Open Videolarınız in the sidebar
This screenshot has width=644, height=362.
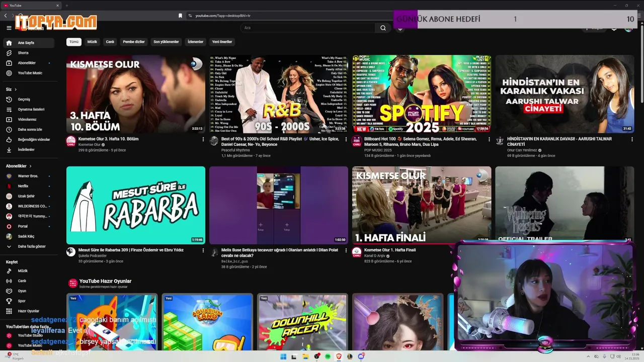28,119
